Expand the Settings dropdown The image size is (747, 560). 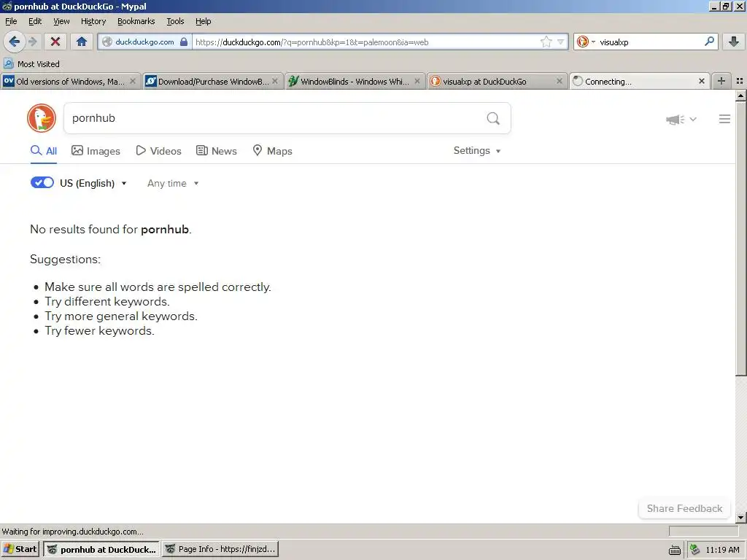477,150
